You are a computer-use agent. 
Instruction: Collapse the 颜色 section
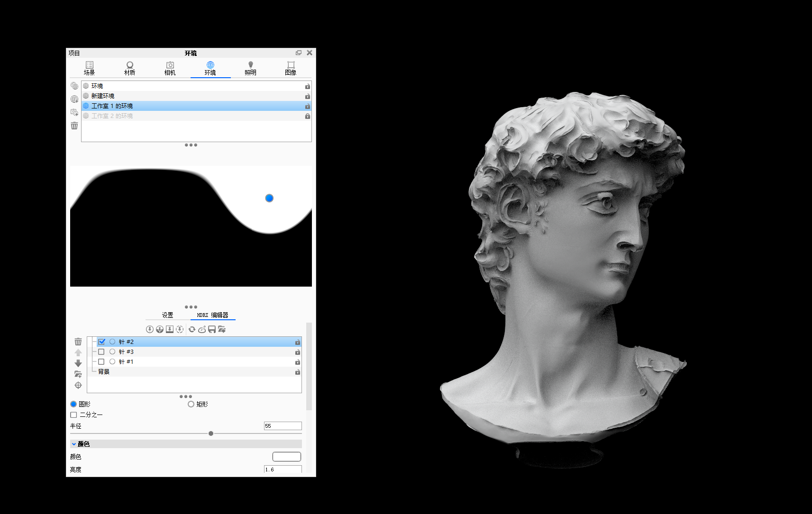coord(74,444)
